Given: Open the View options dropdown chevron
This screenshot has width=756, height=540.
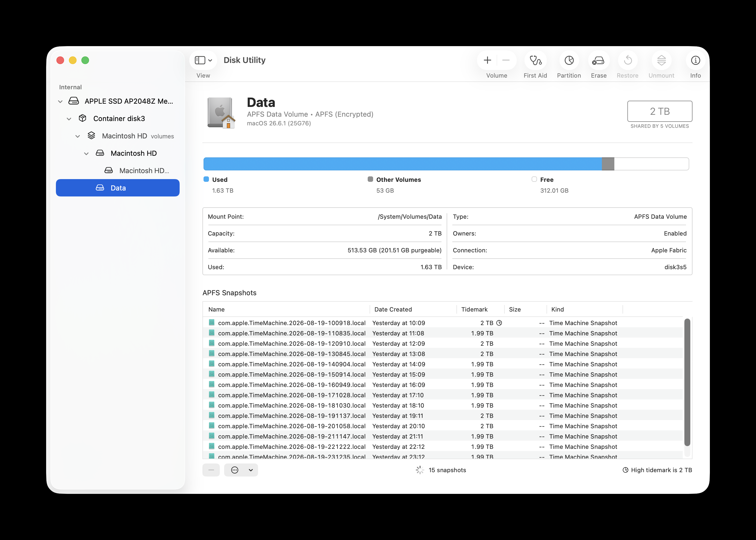Looking at the screenshot, I should [210, 61].
